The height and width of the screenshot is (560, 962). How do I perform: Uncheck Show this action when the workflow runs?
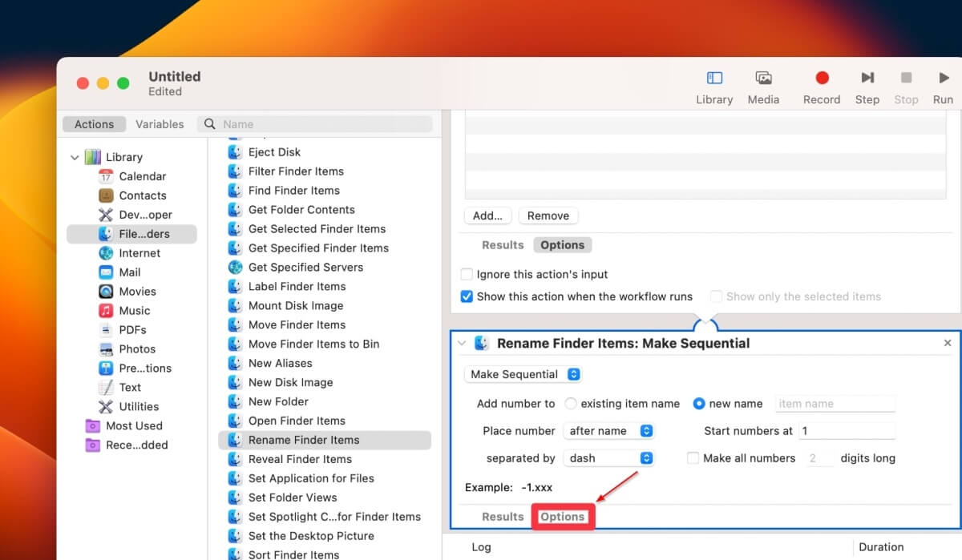coord(467,296)
